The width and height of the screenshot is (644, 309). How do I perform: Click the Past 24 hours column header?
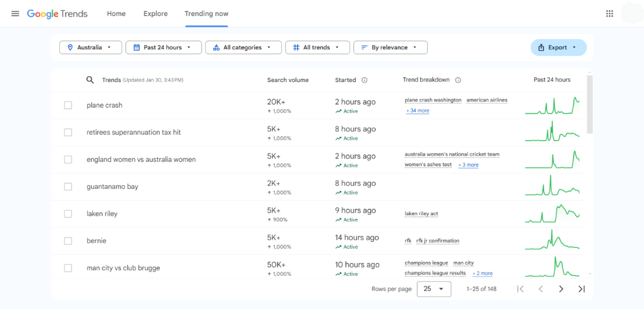point(552,79)
